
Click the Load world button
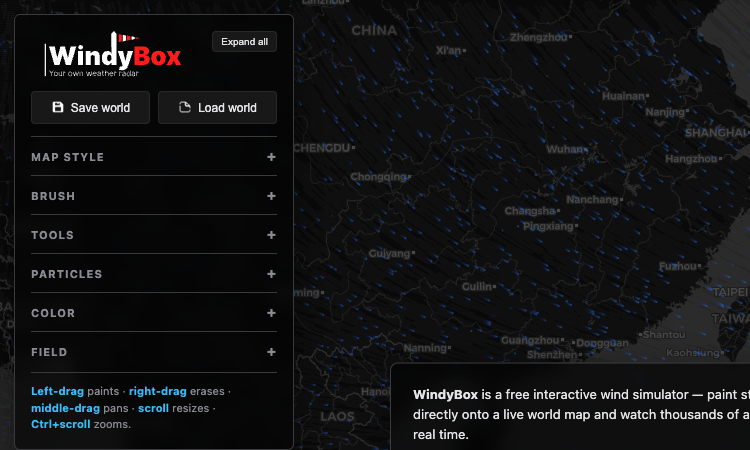[x=217, y=108]
